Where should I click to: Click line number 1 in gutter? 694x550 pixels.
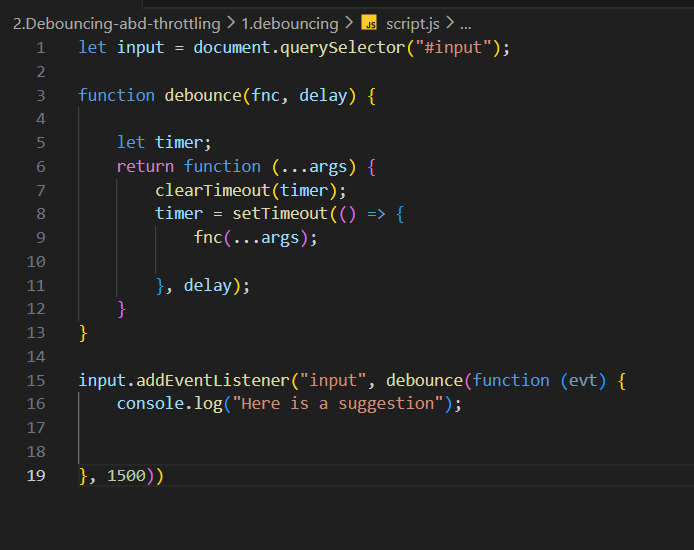[x=41, y=47]
